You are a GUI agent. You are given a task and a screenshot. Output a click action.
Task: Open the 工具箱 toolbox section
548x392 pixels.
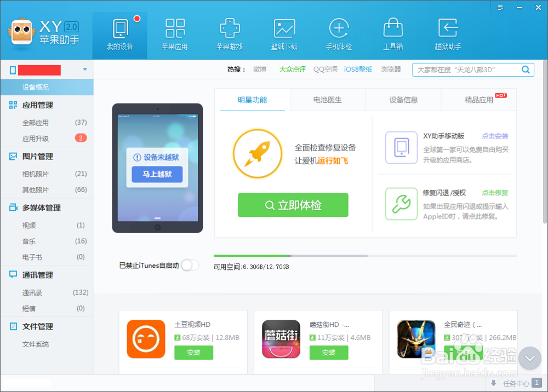[393, 33]
